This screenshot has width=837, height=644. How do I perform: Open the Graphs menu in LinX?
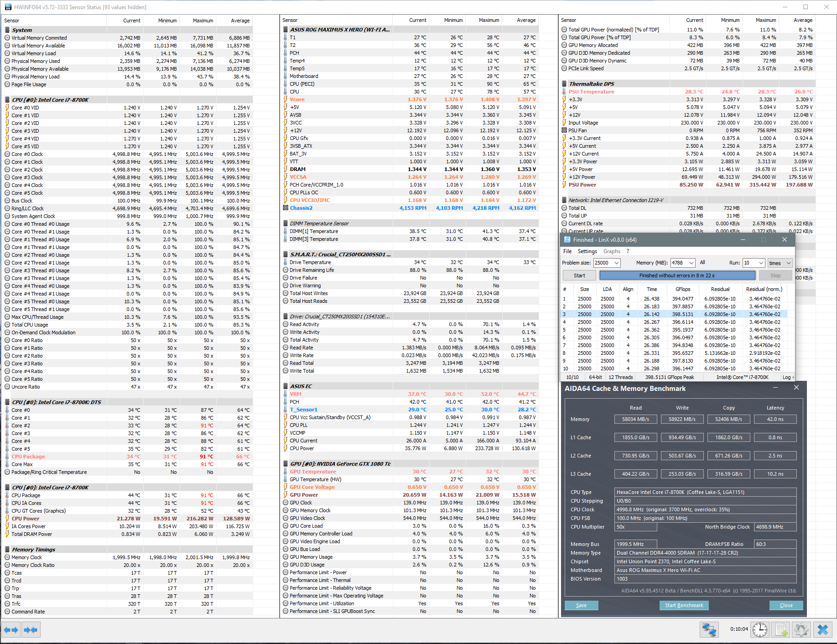pos(612,251)
